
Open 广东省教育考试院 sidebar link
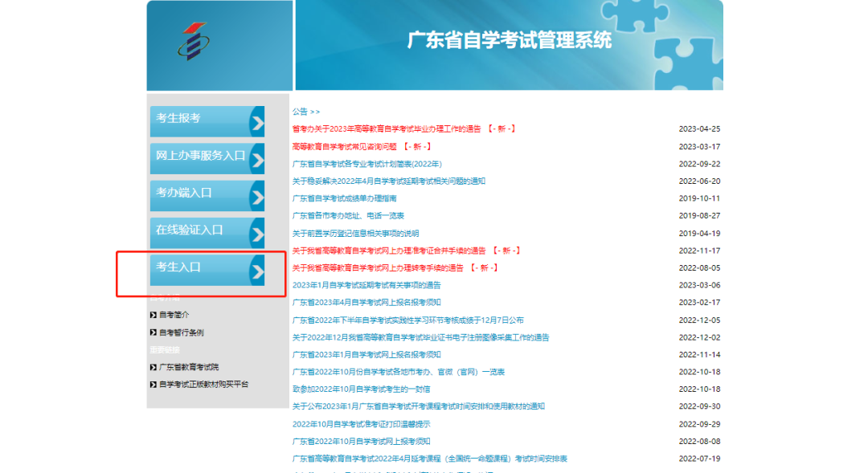[x=189, y=367]
